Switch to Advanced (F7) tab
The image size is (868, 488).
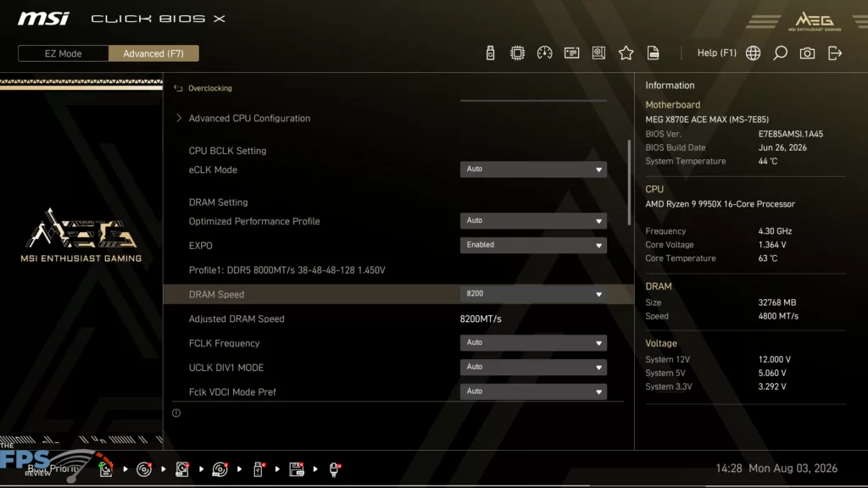click(x=153, y=53)
